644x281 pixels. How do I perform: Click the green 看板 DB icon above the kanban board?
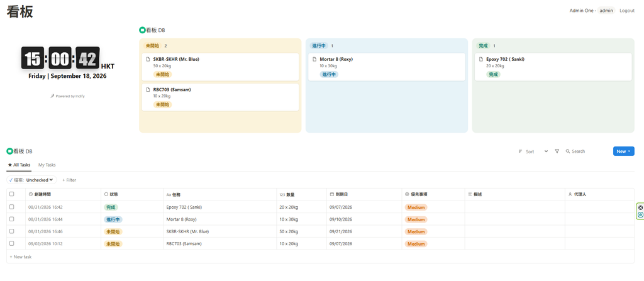click(x=142, y=30)
